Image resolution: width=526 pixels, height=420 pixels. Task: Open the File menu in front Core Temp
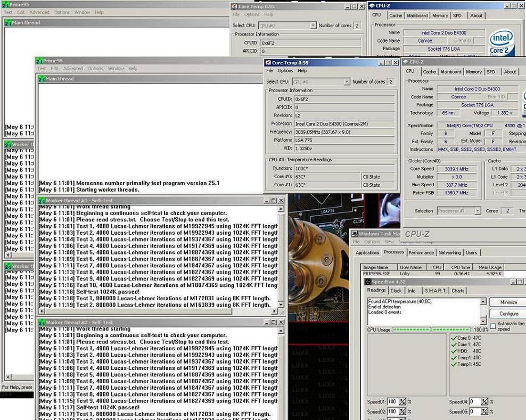click(x=270, y=71)
